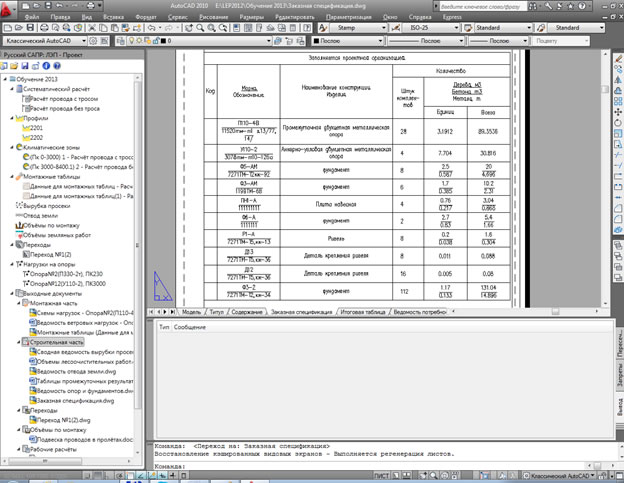Click the Copy icon in standard toolbar
The height and width of the screenshot is (483, 624).
tap(103, 28)
